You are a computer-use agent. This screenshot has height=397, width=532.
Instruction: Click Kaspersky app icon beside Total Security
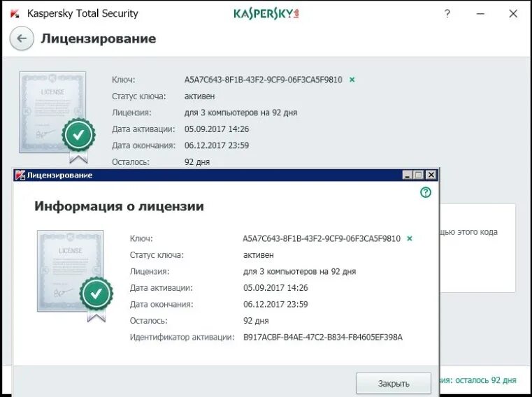14,14
